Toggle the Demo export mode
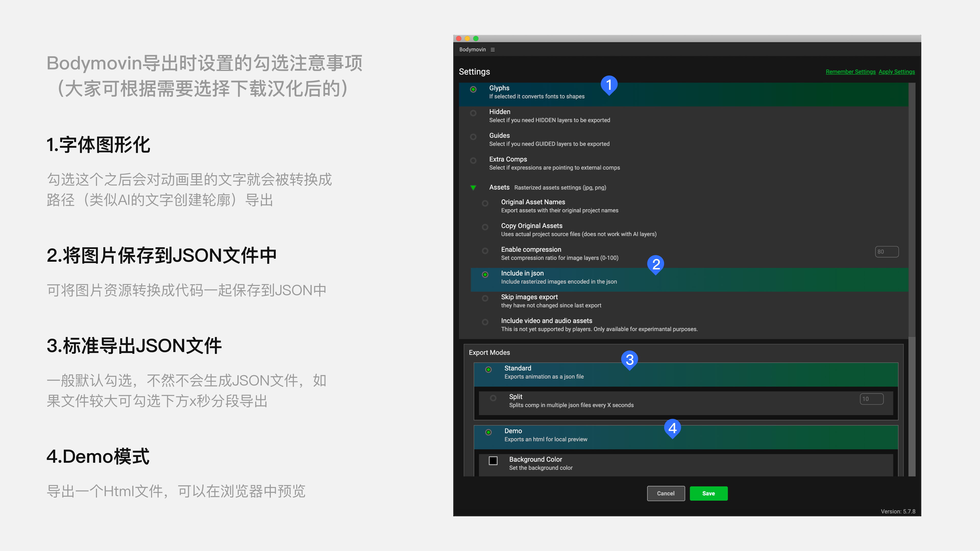 [488, 432]
